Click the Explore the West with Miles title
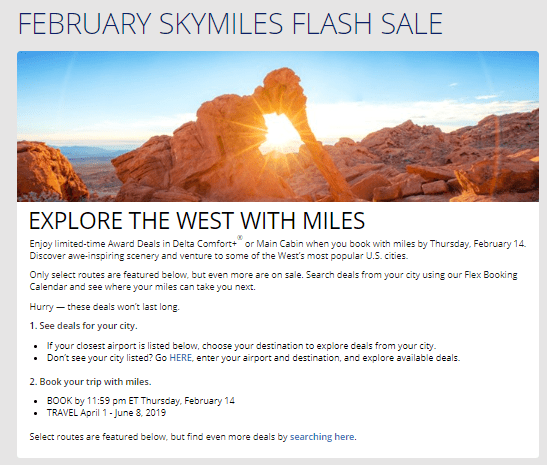This screenshot has width=547, height=465. point(197,220)
